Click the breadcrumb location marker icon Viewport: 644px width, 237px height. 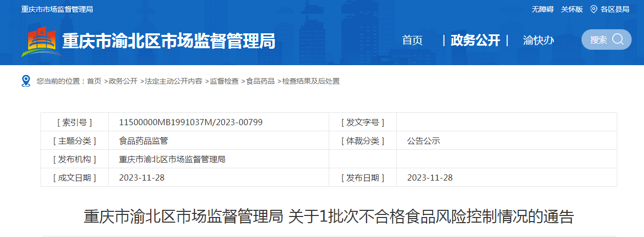26,81
